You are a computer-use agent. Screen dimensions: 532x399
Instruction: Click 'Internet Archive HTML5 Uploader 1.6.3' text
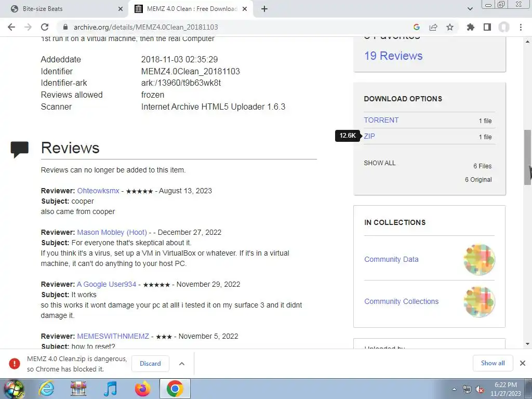[x=213, y=107]
